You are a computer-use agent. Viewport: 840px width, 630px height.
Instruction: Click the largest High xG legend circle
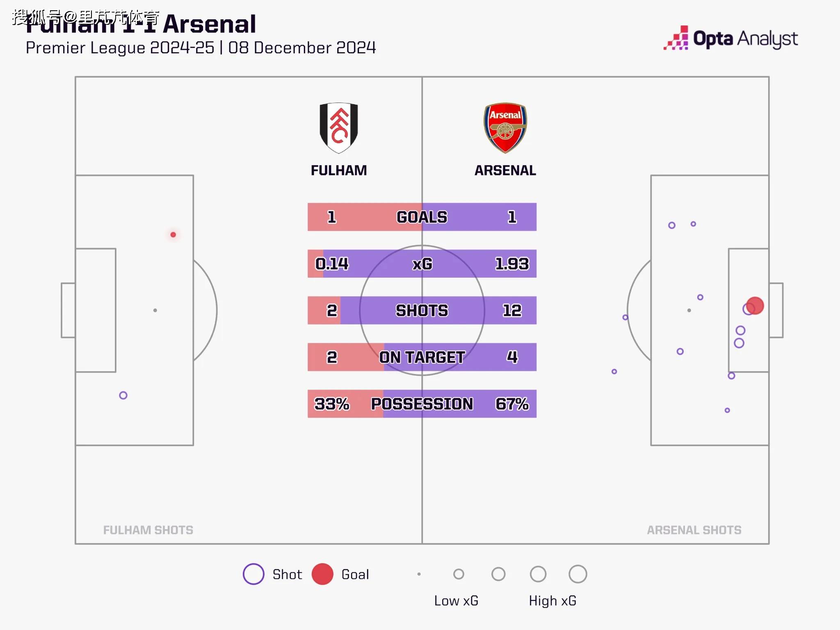[577, 574]
